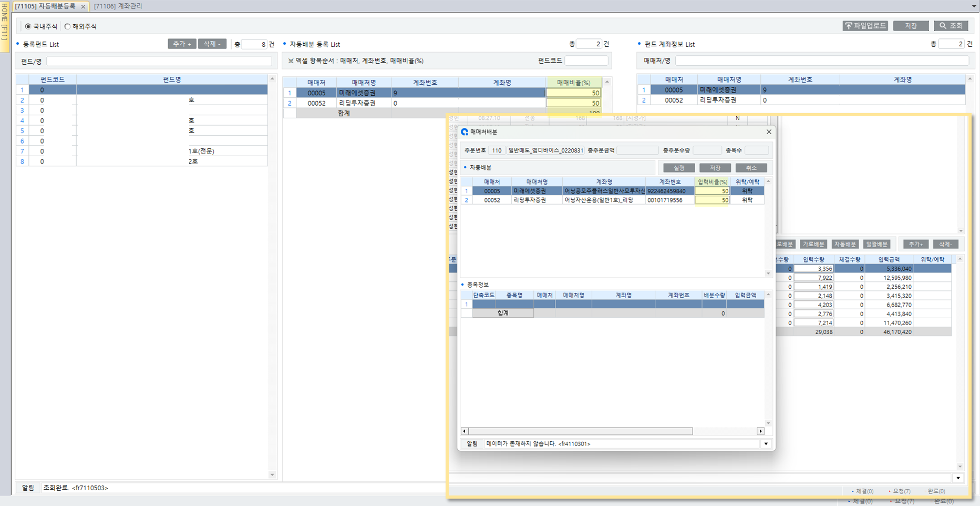Click the 펀드/명 search input field
The height and width of the screenshot is (506, 980).
pyautogui.click(x=159, y=62)
